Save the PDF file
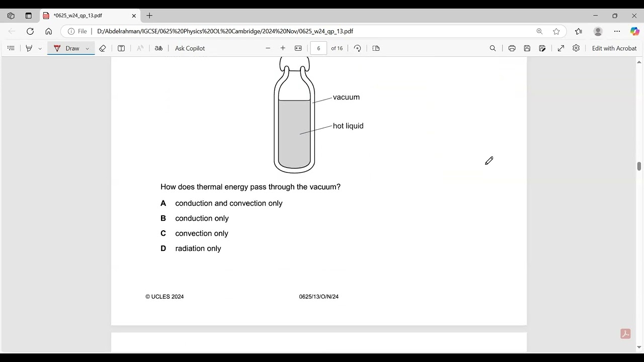The width and height of the screenshot is (644, 362). pyautogui.click(x=527, y=48)
